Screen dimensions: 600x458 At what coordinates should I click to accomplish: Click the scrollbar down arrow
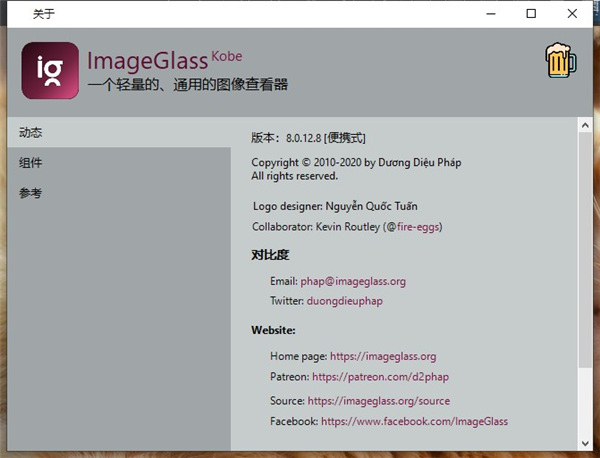584,441
